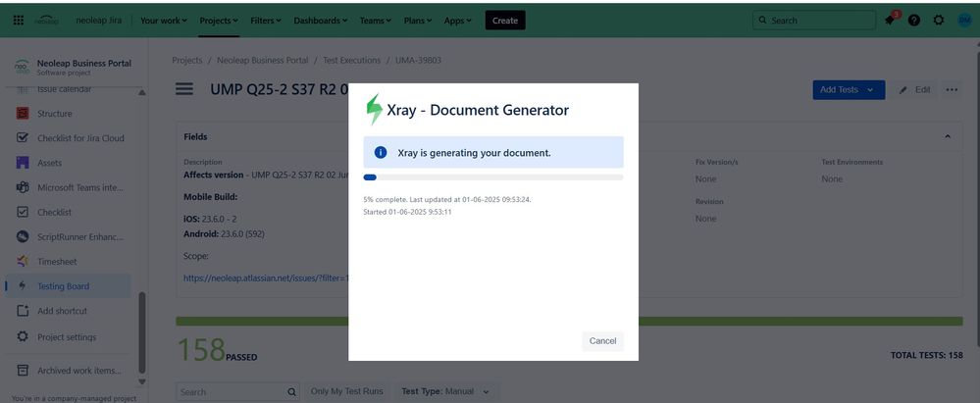Click the search magnifier in test search box
Viewport: 980px width, 403px height.
pos(291,392)
